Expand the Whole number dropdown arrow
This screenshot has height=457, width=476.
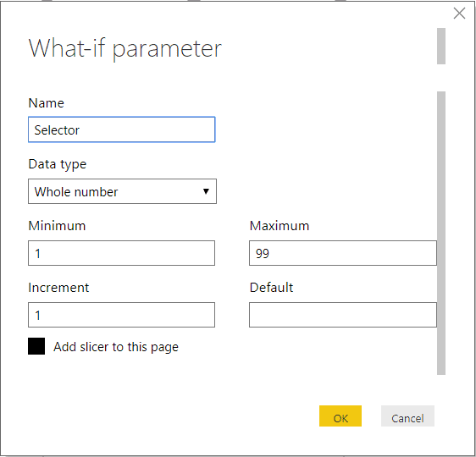coord(206,191)
